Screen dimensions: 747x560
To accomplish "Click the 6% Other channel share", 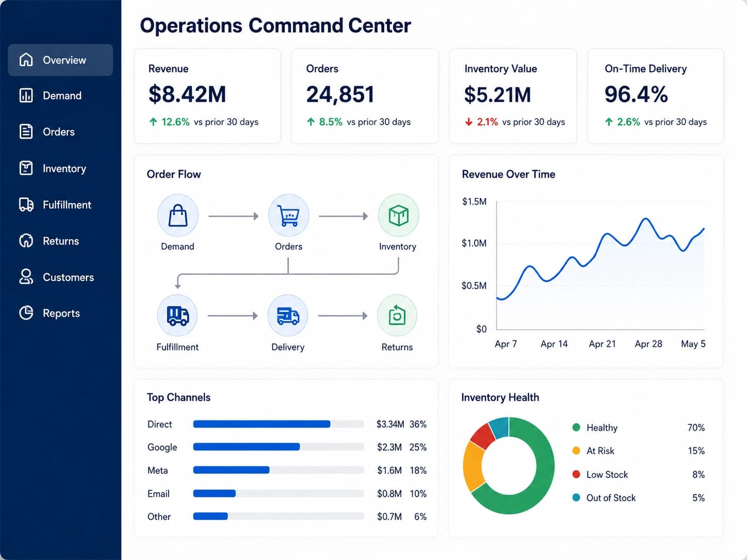I will tap(420, 517).
